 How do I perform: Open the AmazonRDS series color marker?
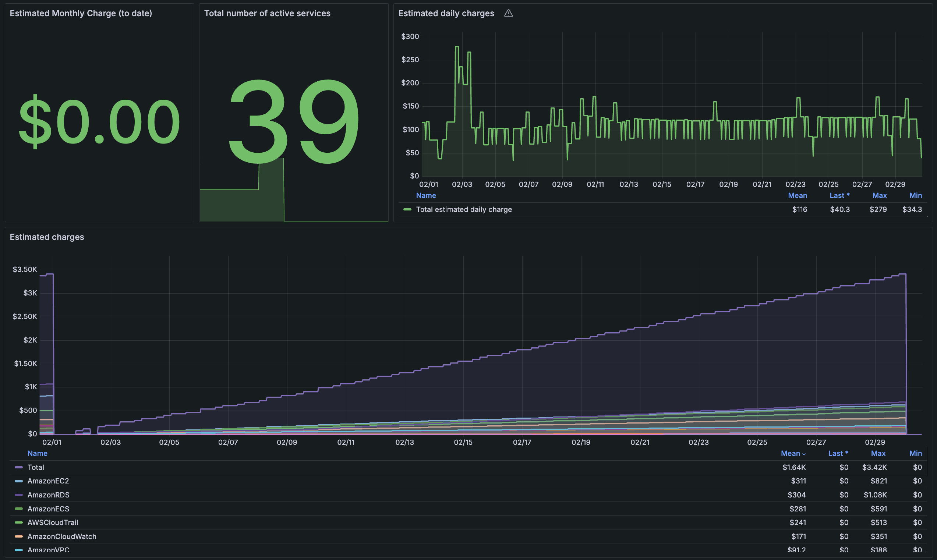tap(18, 495)
